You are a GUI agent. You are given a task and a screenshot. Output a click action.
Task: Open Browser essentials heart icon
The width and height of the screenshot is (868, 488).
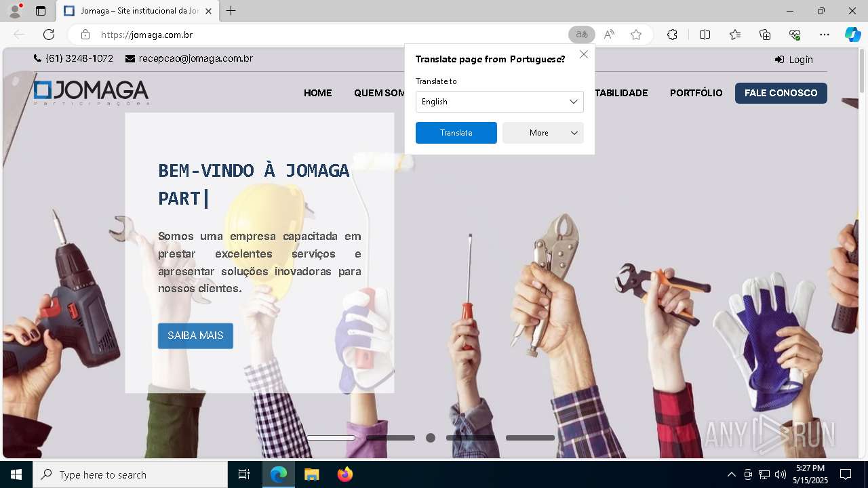point(795,35)
